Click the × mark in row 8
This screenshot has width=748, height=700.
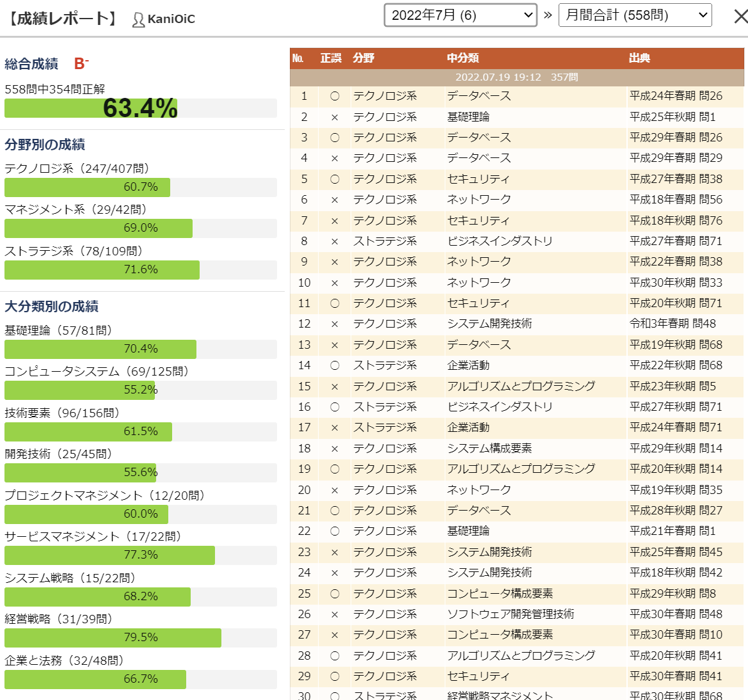335,241
